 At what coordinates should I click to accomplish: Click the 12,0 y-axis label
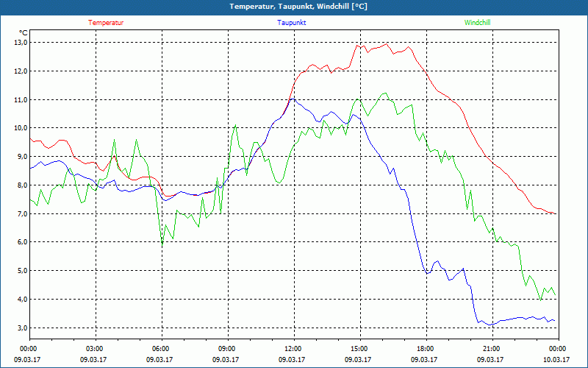click(21, 71)
